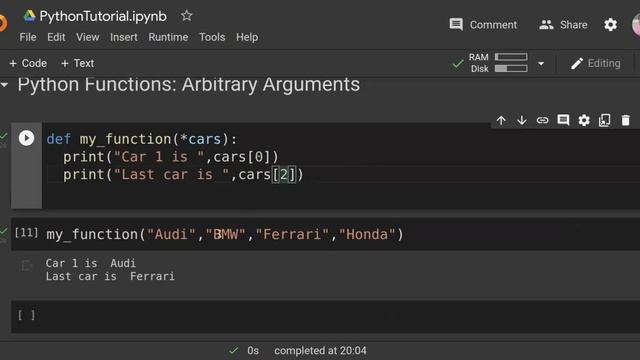The image size is (640, 360).
Task: Click the empty [ ] cell run bracket
Action: pyautogui.click(x=27, y=315)
